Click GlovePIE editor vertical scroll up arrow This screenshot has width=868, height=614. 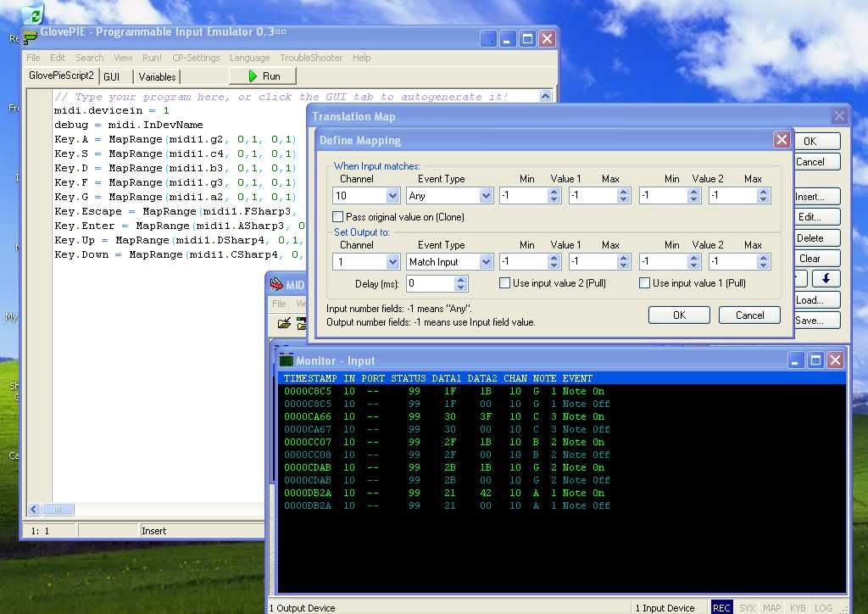(x=545, y=97)
